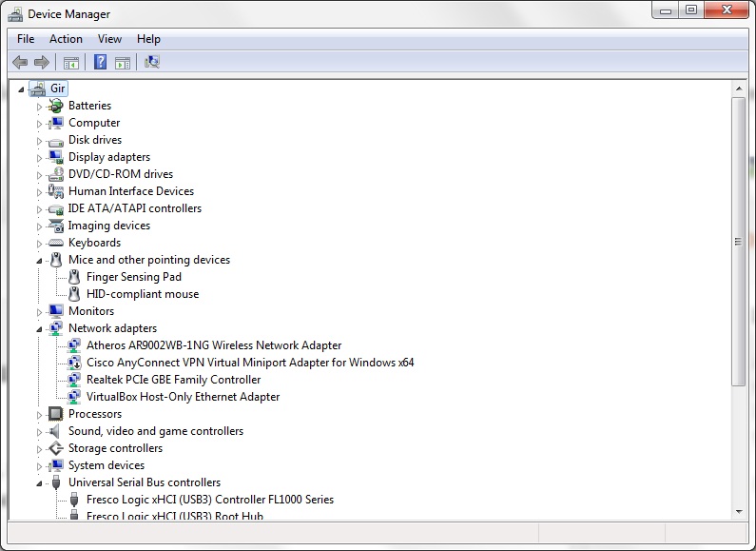Click the Fresco Logic FL1000 USB icon
Screen dimensions: 756x551
74,500
